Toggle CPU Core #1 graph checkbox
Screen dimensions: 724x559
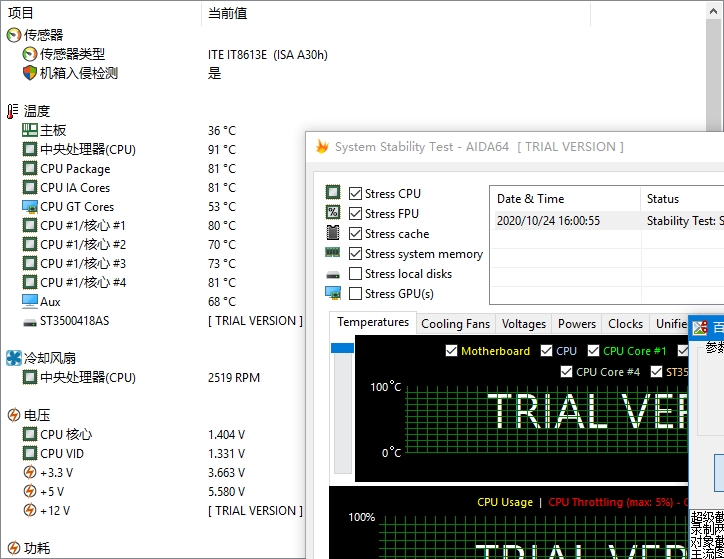[x=593, y=351]
